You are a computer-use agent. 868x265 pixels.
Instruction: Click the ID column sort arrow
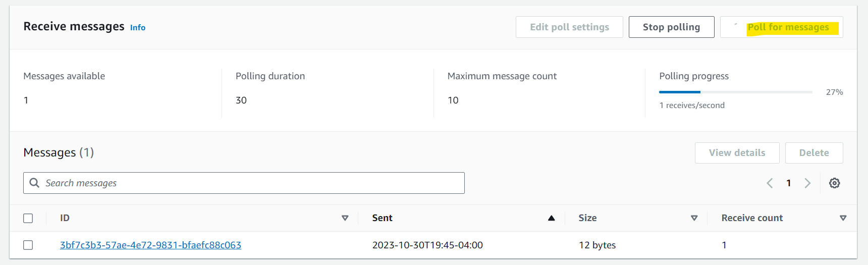coord(345,218)
